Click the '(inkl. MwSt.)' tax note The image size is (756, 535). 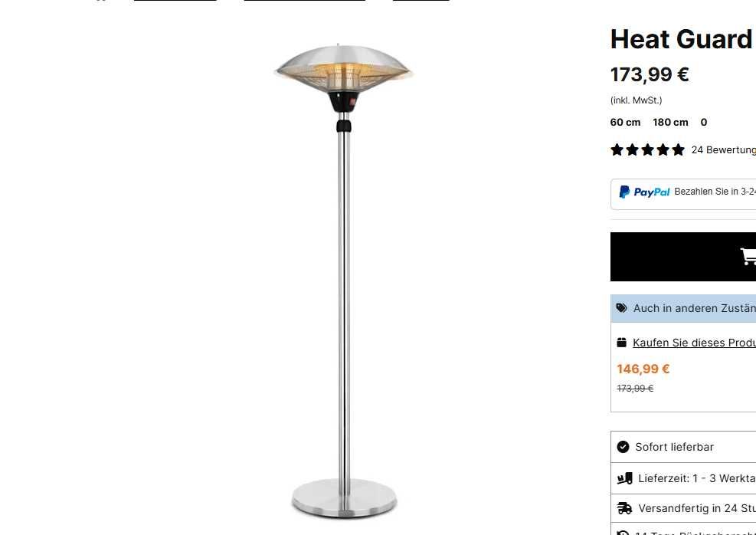[x=636, y=100]
